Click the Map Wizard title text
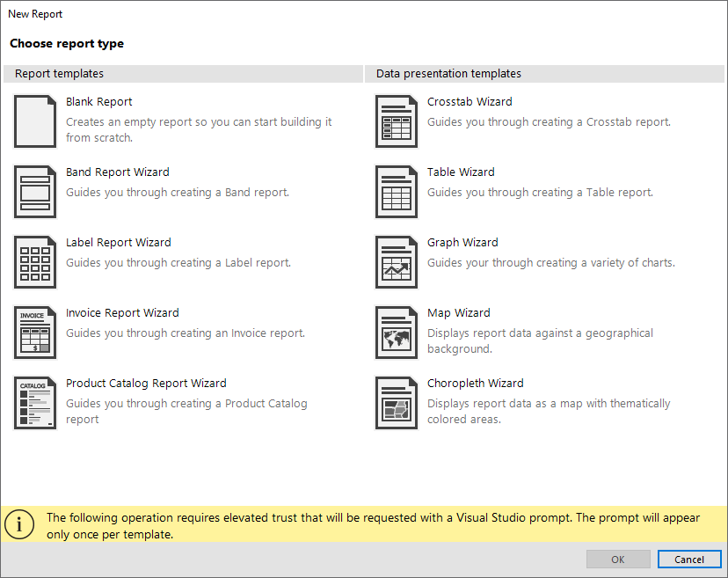This screenshot has width=728, height=578. pyautogui.click(x=459, y=313)
